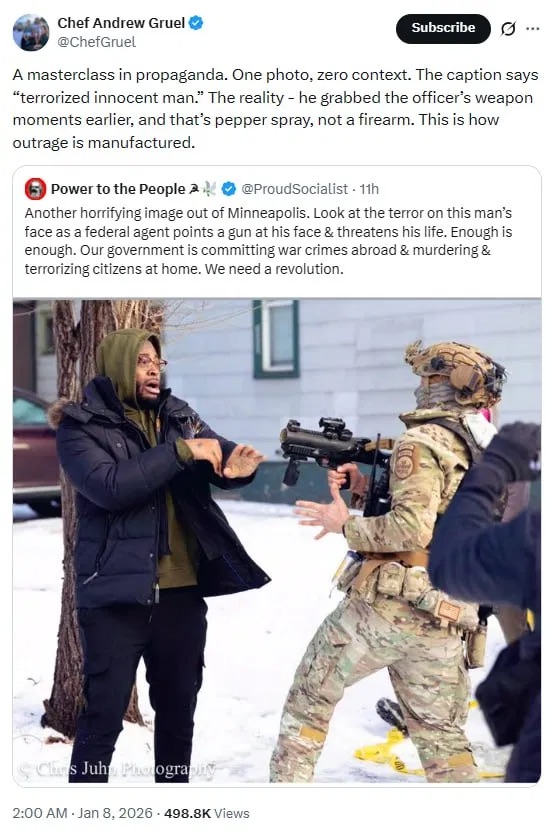Viewport: 553px width, 834px height.
Task: Open the @ProudSocialist handle
Action: tap(294, 189)
